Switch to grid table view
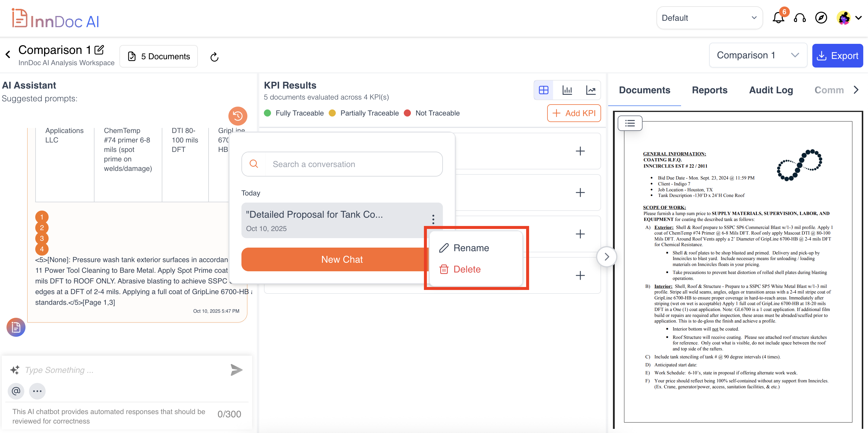This screenshot has height=433, width=868. click(x=544, y=90)
